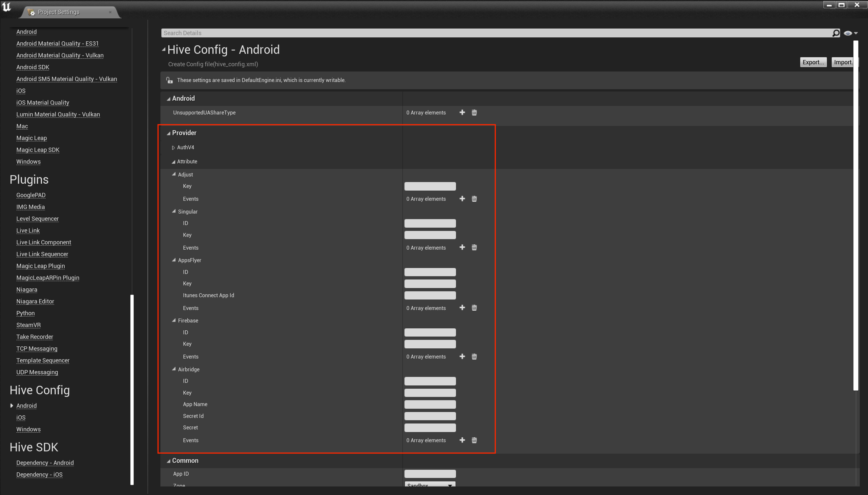The width and height of the screenshot is (868, 495).
Task: Collapse the Firebase attribute group
Action: pyautogui.click(x=174, y=320)
